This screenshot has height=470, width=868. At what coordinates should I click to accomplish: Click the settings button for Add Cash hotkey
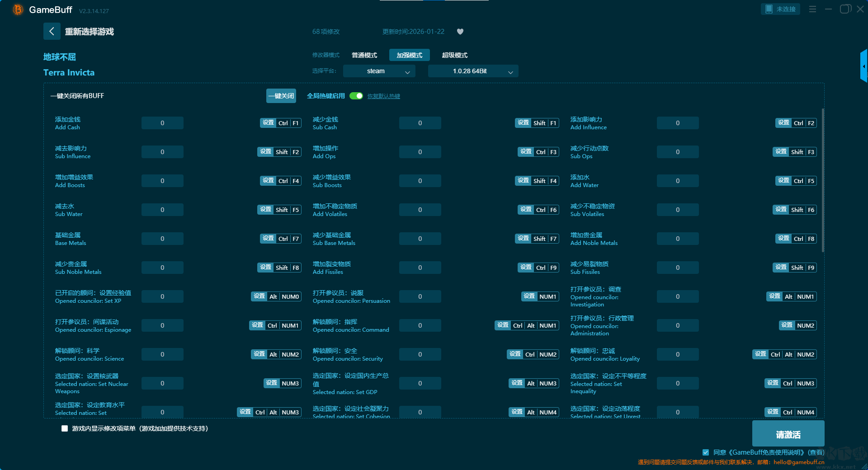tap(268, 123)
